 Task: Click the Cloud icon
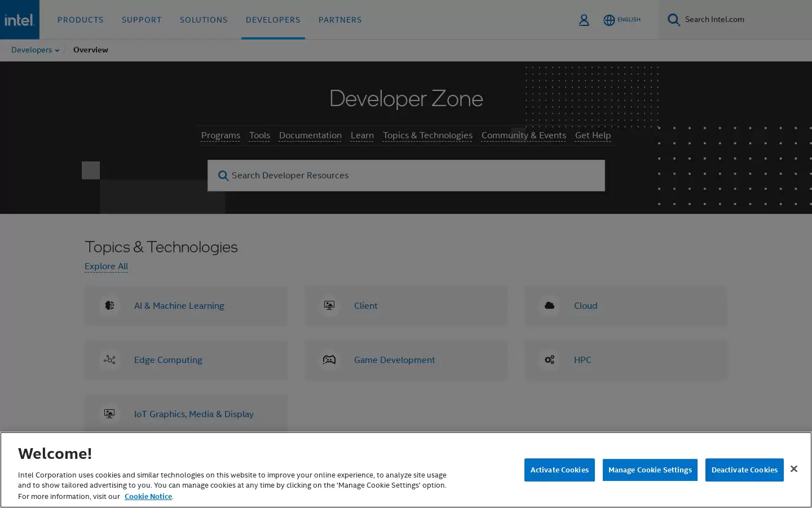point(549,306)
